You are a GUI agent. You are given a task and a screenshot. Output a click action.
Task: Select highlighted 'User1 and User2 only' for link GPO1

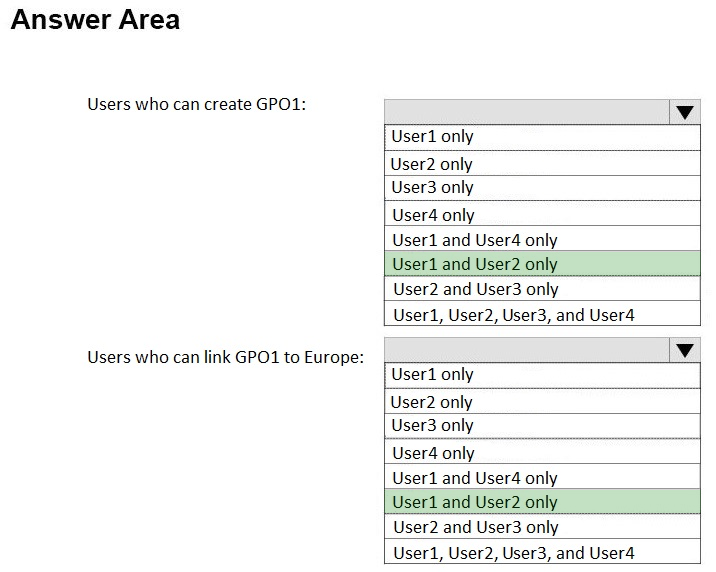pyautogui.click(x=542, y=502)
